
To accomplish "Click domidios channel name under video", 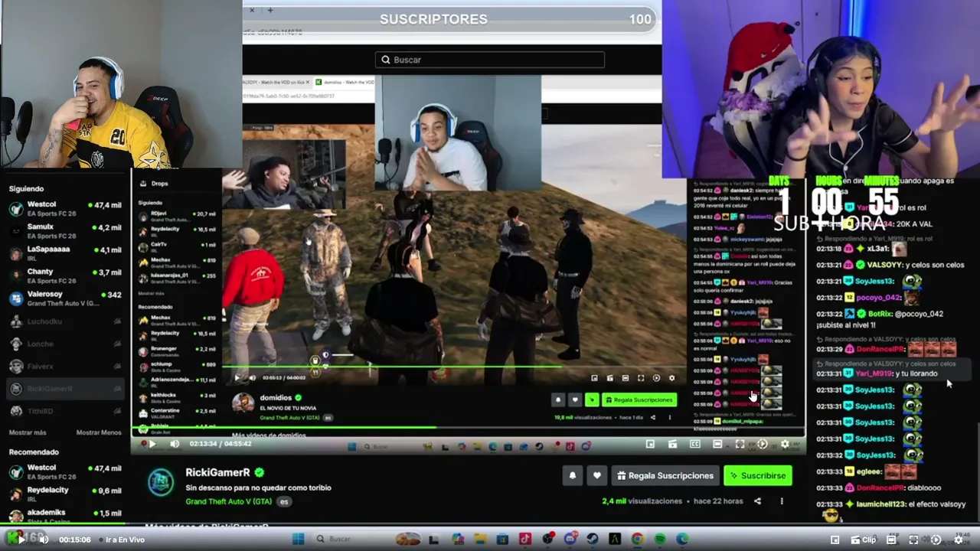I will coord(276,398).
